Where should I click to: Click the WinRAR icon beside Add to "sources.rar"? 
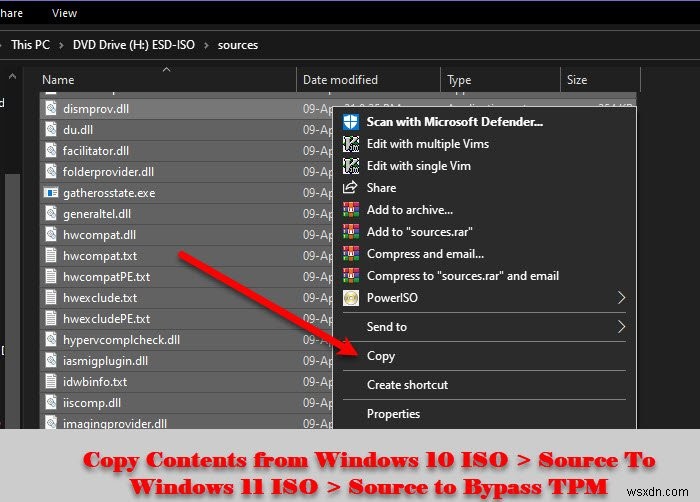click(x=350, y=232)
